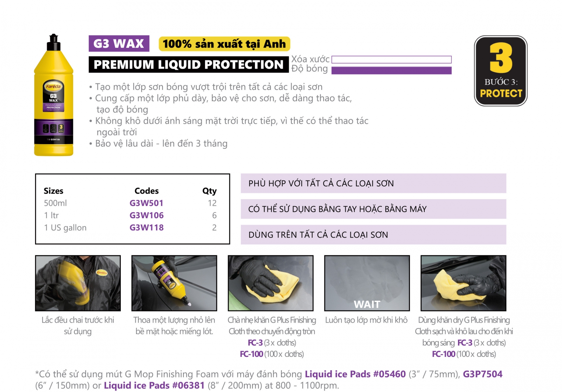Click the Liquid ice Pads #05460 link
The image size is (562, 392).
[x=355, y=374]
